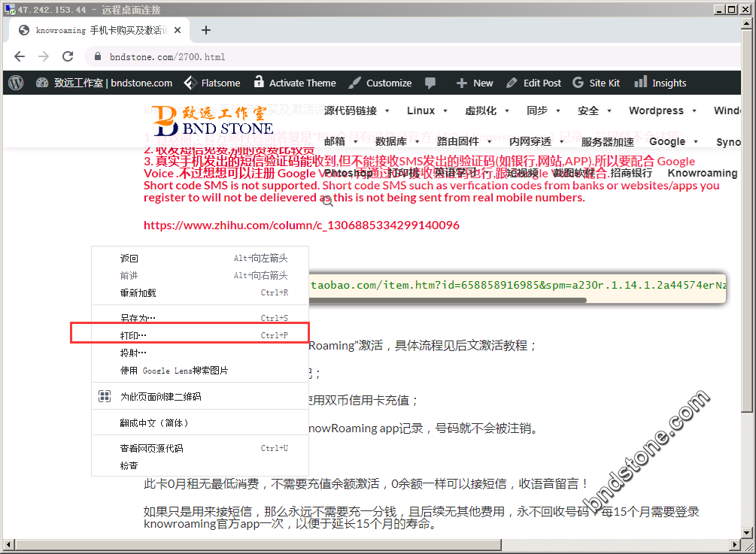This screenshot has width=756, height=554.
Task: Choose 打印 in context menu
Action: (200, 335)
